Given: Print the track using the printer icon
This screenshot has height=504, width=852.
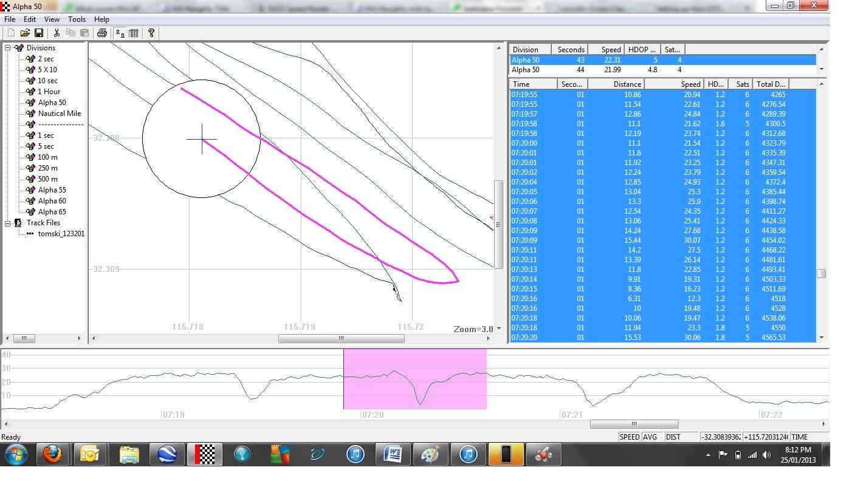Looking at the screenshot, I should [x=101, y=33].
